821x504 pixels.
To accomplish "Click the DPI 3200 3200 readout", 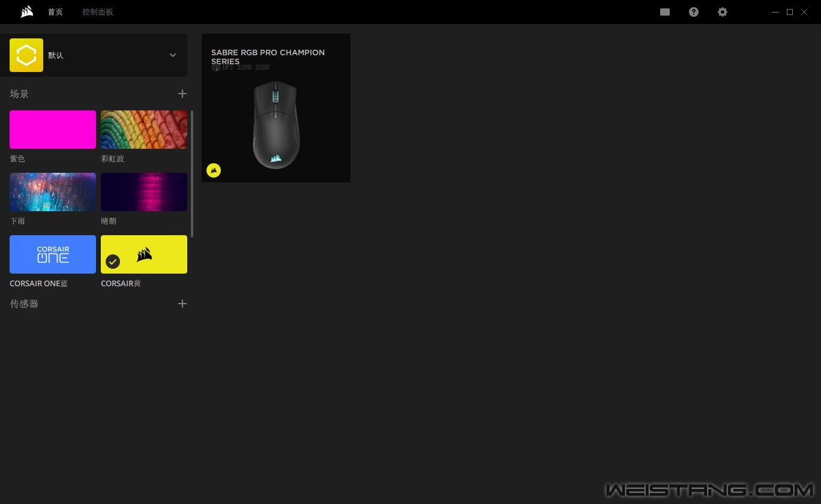I will (x=246, y=67).
